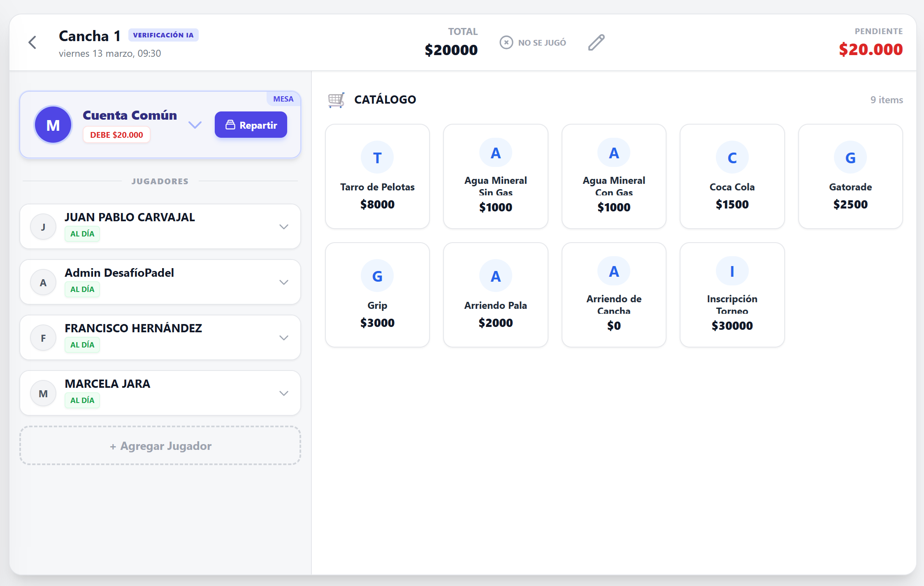
Task: Click the shopping cart catalog icon
Action: click(x=336, y=100)
